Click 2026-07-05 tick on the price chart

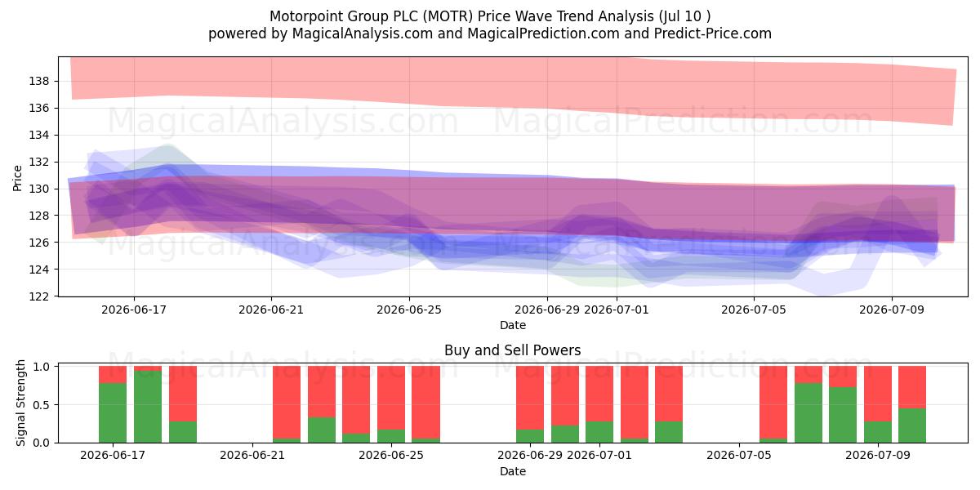(754, 310)
